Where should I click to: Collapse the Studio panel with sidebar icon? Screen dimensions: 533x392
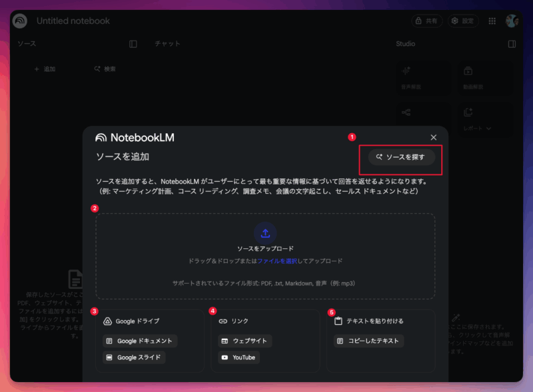(512, 44)
